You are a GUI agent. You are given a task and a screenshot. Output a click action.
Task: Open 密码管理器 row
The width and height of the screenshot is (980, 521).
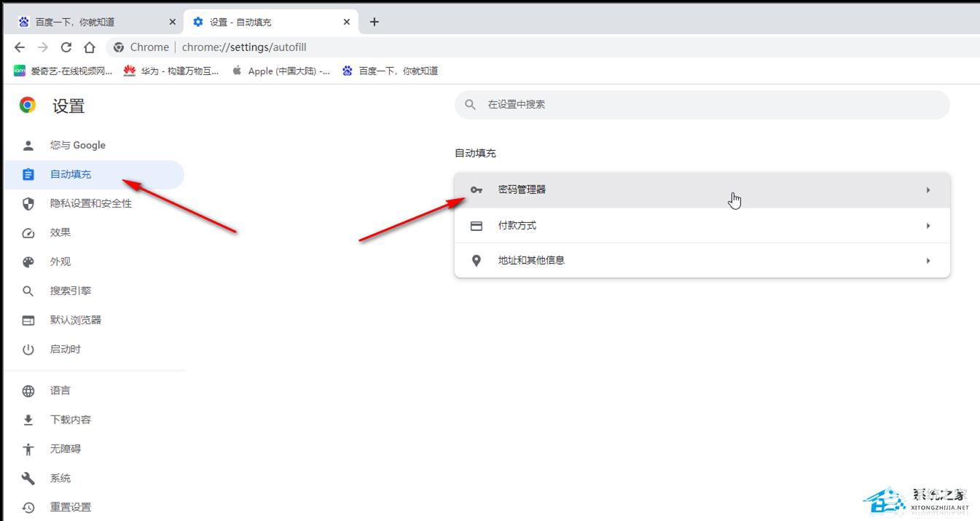702,190
